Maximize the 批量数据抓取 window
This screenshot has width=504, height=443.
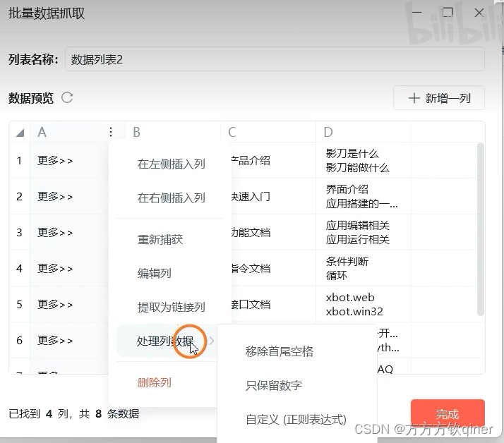pyautogui.click(x=448, y=13)
